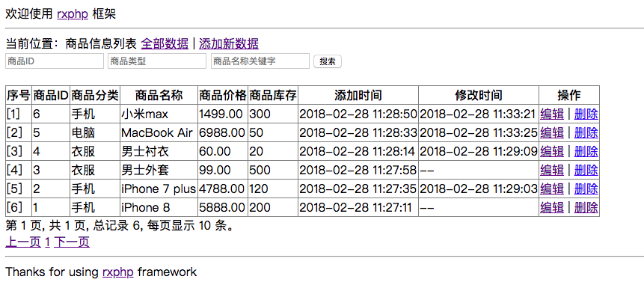Click the price cell 5888.00

(223, 208)
